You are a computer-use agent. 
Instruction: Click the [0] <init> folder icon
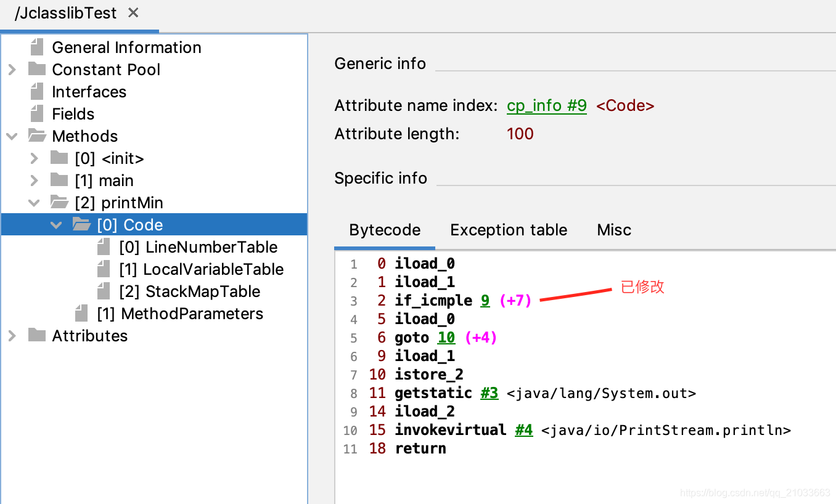59,158
